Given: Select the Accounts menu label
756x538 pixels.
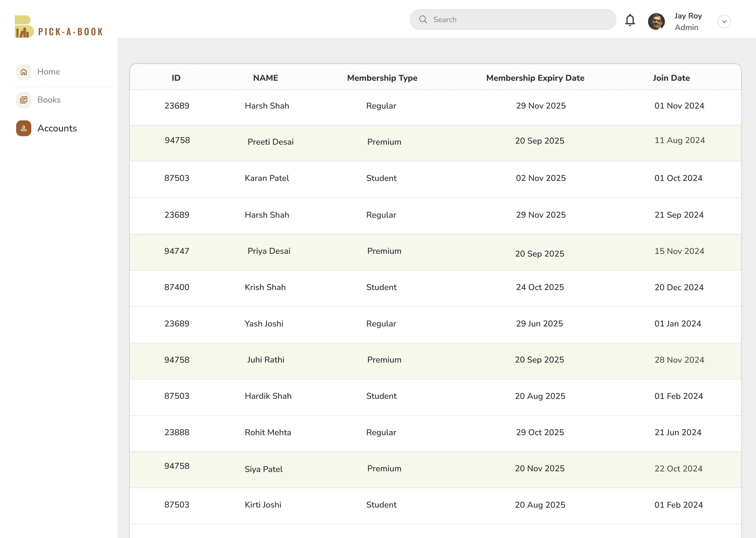Looking at the screenshot, I should pos(57,128).
